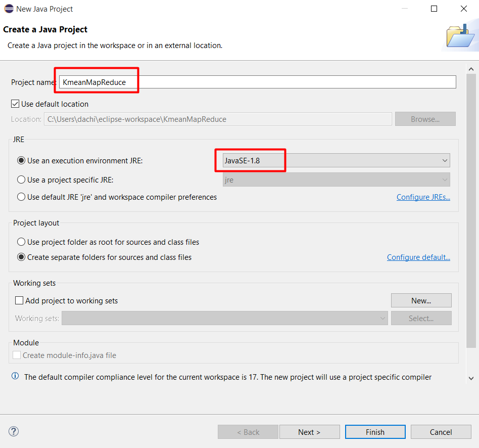Screen dimensions: 479x448
Task: Click the Project name text field
Action: [258, 82]
